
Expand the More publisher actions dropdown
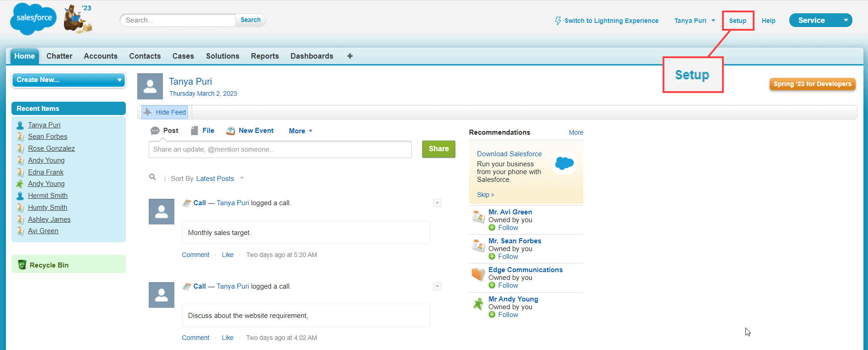click(301, 131)
